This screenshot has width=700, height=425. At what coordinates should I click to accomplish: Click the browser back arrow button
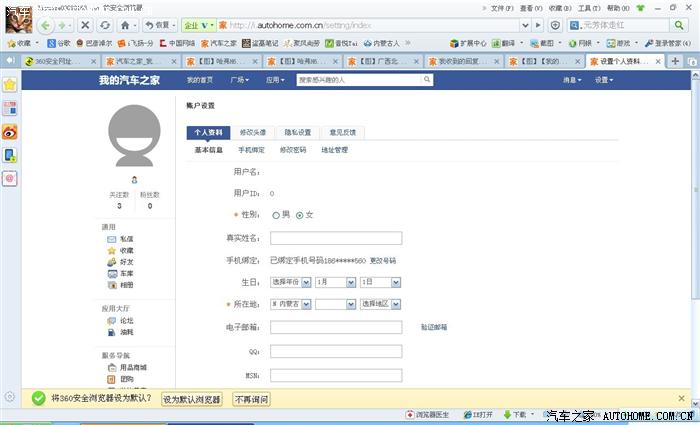pos(47,24)
